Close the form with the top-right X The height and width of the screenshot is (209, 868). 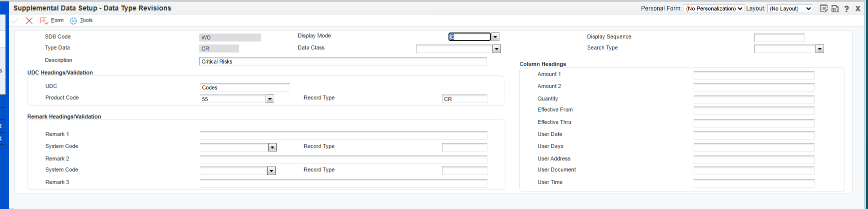(858, 8)
